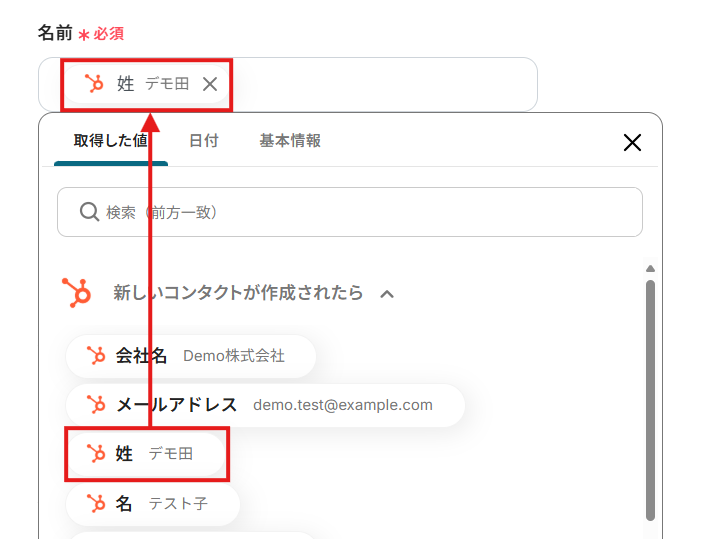Select the 姓 デモ田 value in list
This screenshot has height=539, width=705.
(x=146, y=454)
